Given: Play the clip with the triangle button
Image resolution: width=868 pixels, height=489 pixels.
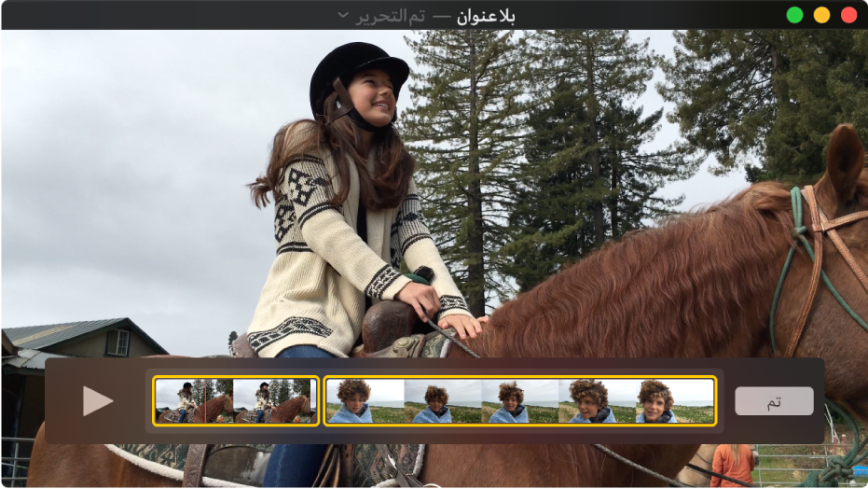Looking at the screenshot, I should click(97, 401).
